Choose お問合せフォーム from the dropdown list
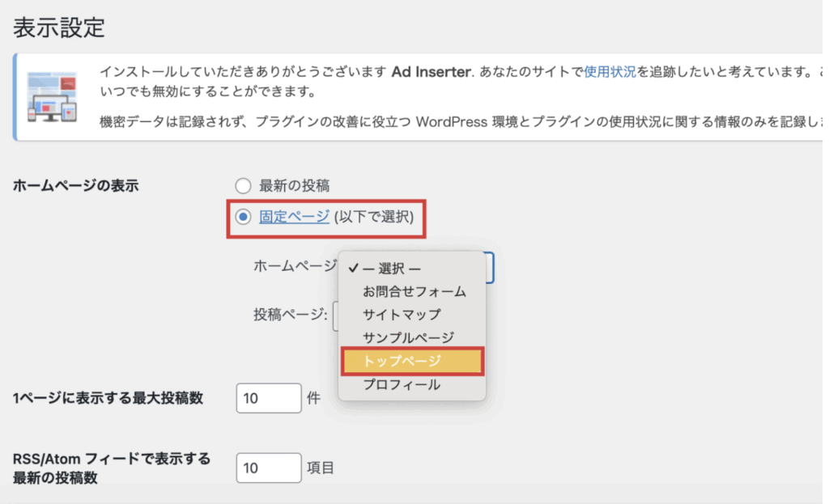The image size is (829, 504). pos(414,291)
